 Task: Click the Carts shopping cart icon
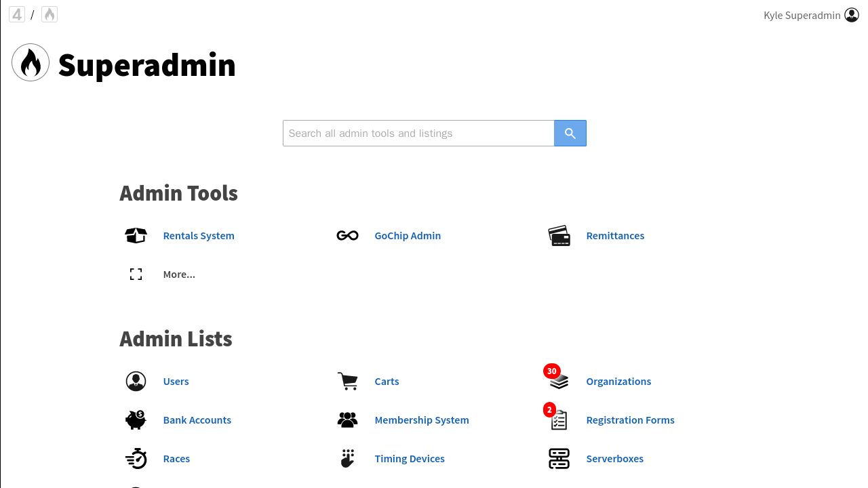[x=347, y=381]
